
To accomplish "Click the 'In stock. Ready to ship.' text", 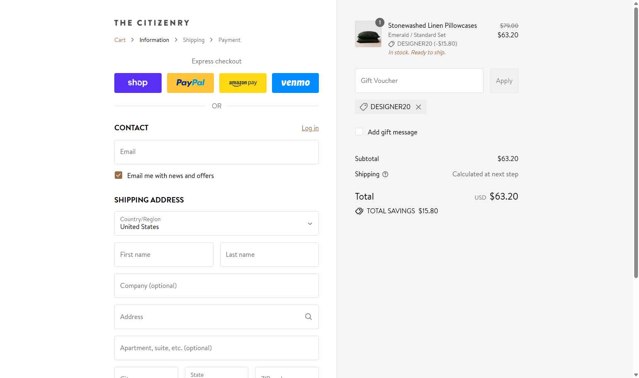I will pos(416,53).
